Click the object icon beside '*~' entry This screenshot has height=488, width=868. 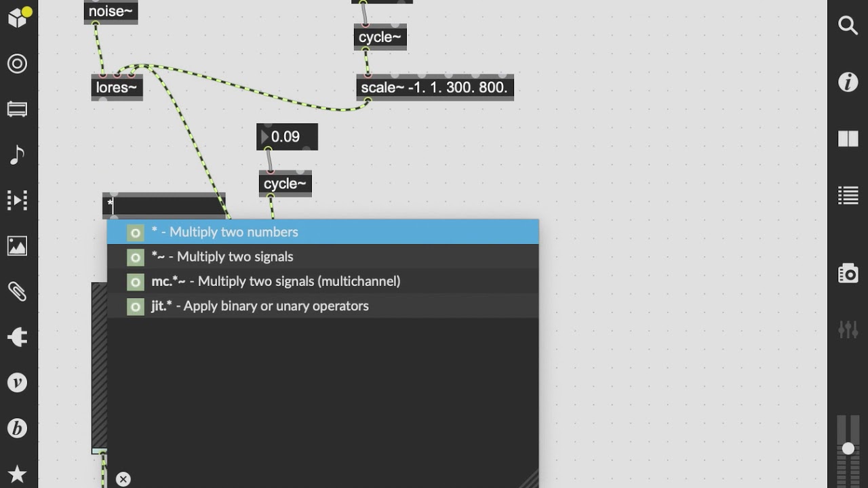tap(136, 257)
